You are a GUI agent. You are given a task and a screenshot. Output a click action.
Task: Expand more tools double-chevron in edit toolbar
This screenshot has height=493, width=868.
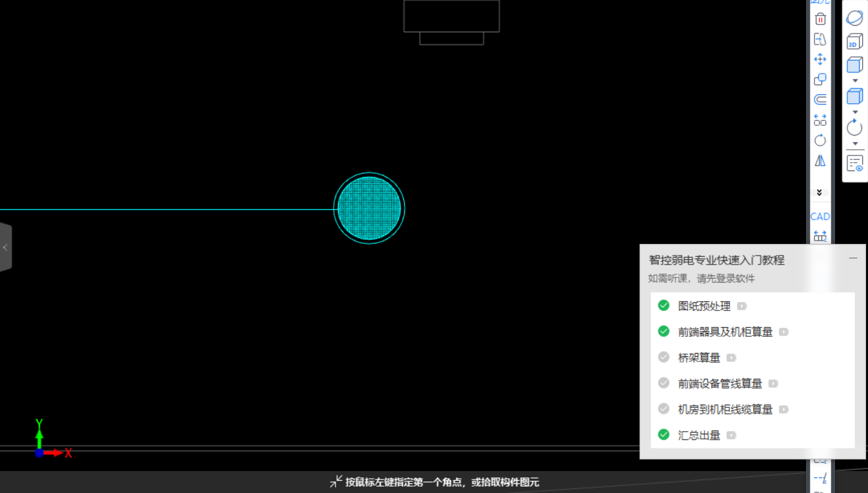pyautogui.click(x=820, y=192)
